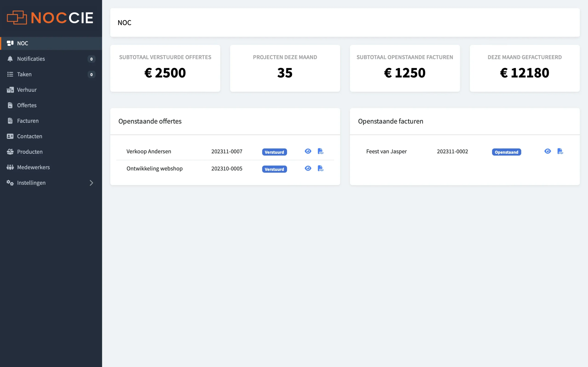Screen dimensions: 588x367
Task: Click the NOCCIE logo
Action: [50, 18]
